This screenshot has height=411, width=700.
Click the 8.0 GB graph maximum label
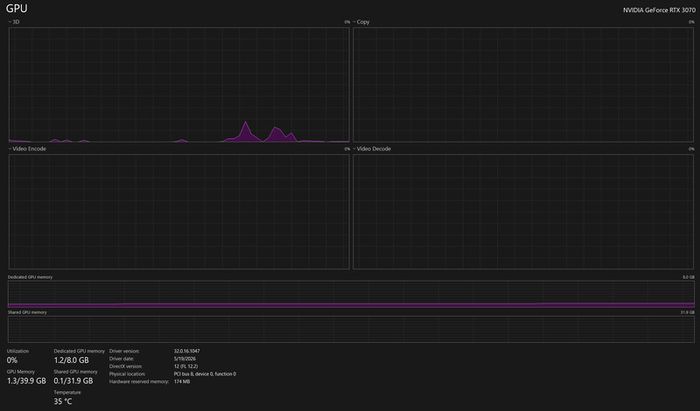click(688, 277)
